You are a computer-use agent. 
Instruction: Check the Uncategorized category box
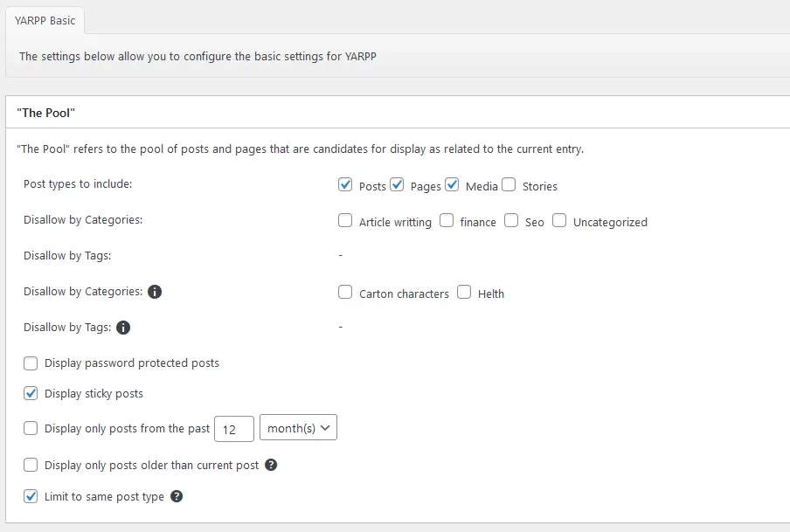559,221
